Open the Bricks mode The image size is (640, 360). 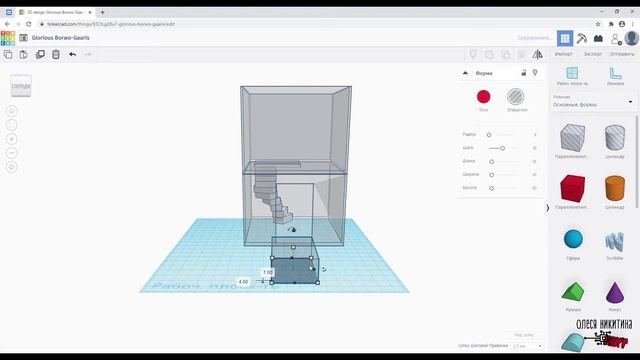pyautogui.click(x=598, y=38)
